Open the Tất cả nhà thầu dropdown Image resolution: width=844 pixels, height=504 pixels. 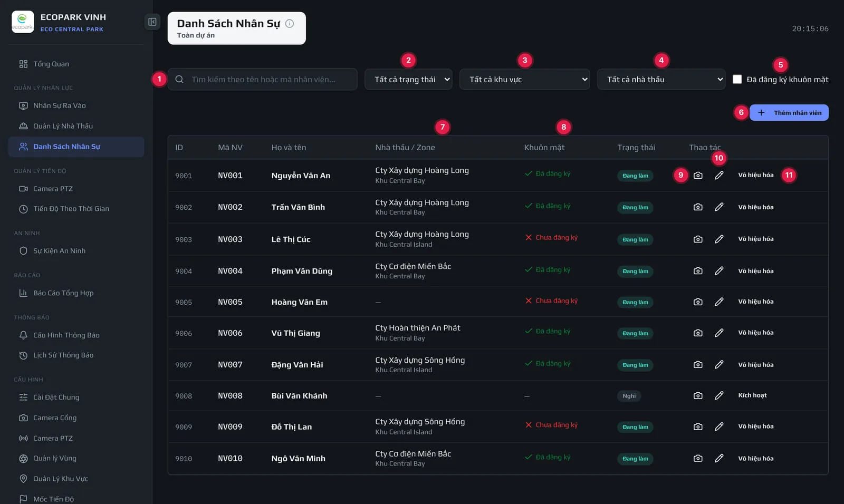tap(661, 79)
